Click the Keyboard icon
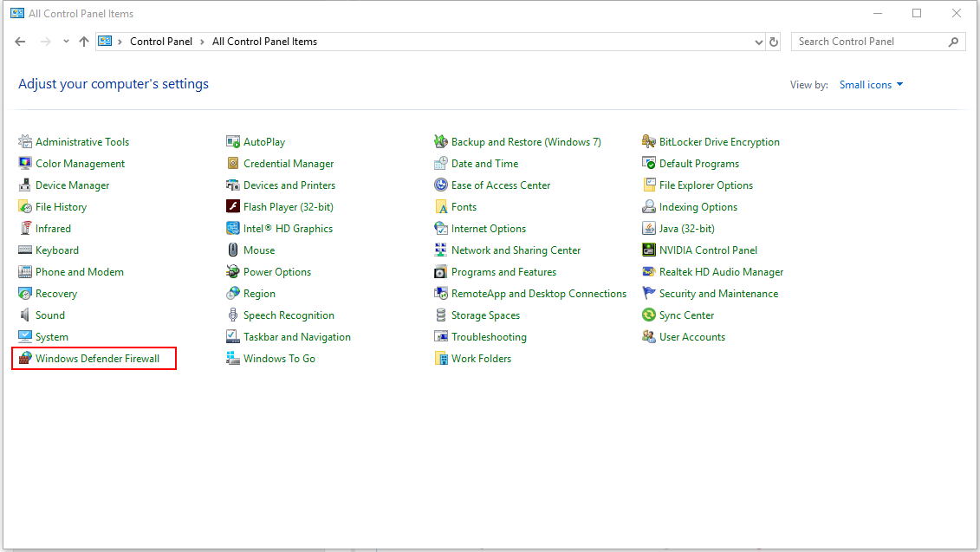 point(25,250)
